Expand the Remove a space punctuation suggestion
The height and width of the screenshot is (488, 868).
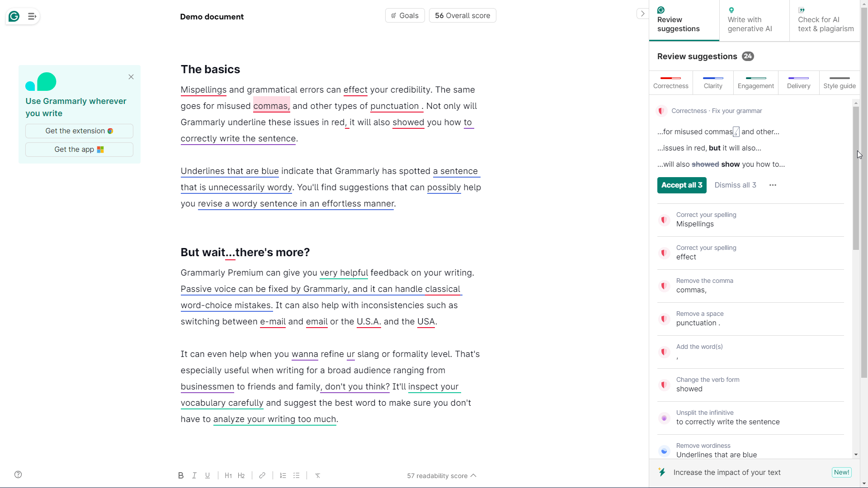pos(750,319)
